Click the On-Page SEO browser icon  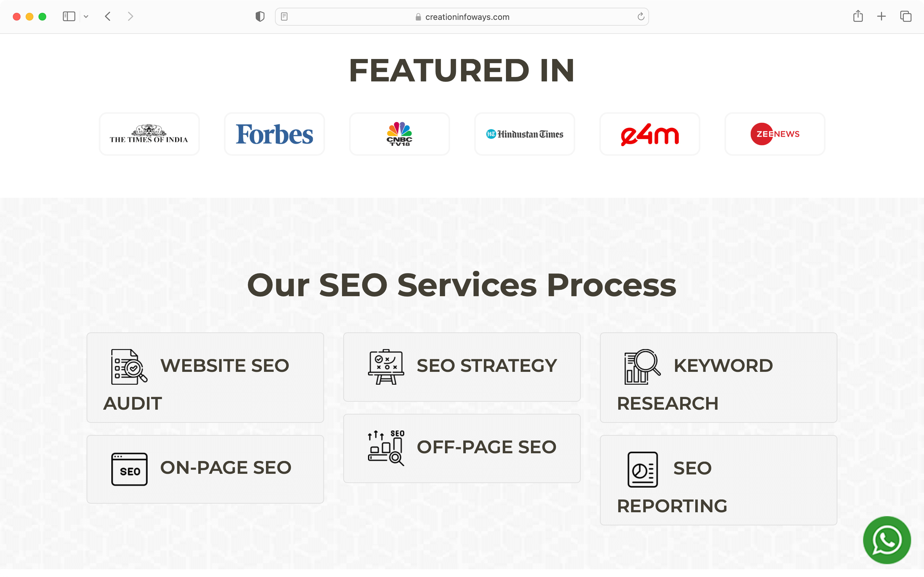point(130,469)
